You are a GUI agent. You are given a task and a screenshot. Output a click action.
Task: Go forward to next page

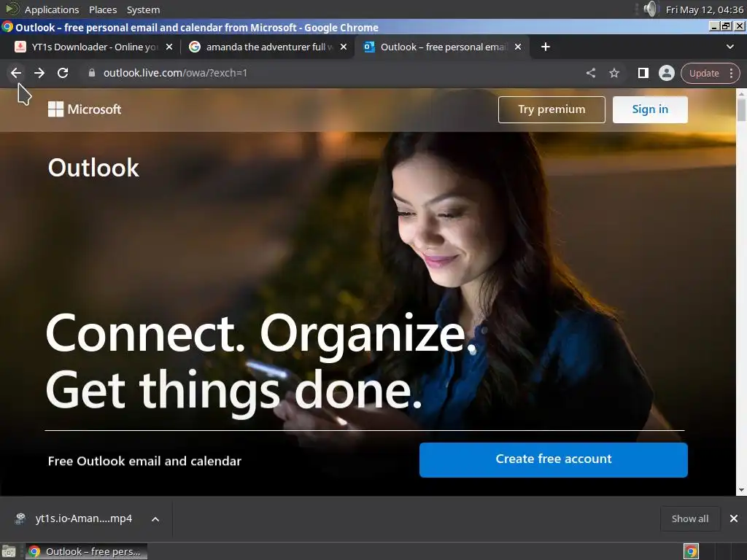click(39, 73)
